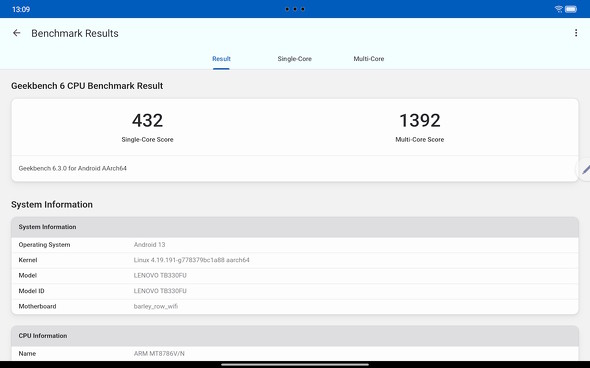Select the Linux 4.19.191 kernel value

point(192,260)
